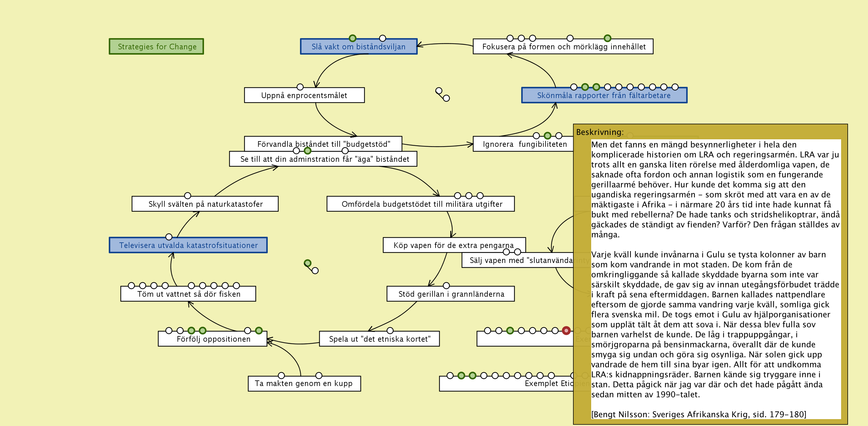Image resolution: width=868 pixels, height=426 pixels.
Task: Click white circle on Uppnå enprocentsmålet node
Action: (x=300, y=87)
